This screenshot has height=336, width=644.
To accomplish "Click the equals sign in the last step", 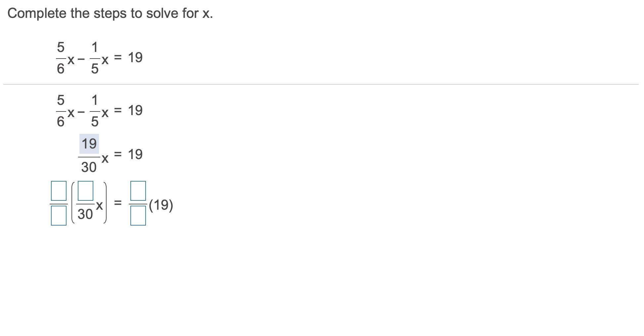I will pyautogui.click(x=118, y=202).
